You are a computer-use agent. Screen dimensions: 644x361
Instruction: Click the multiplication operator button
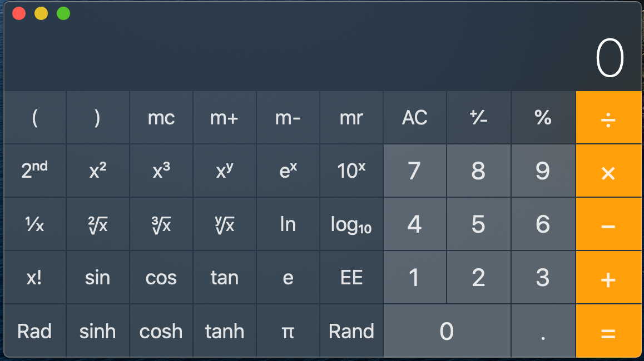[608, 171]
